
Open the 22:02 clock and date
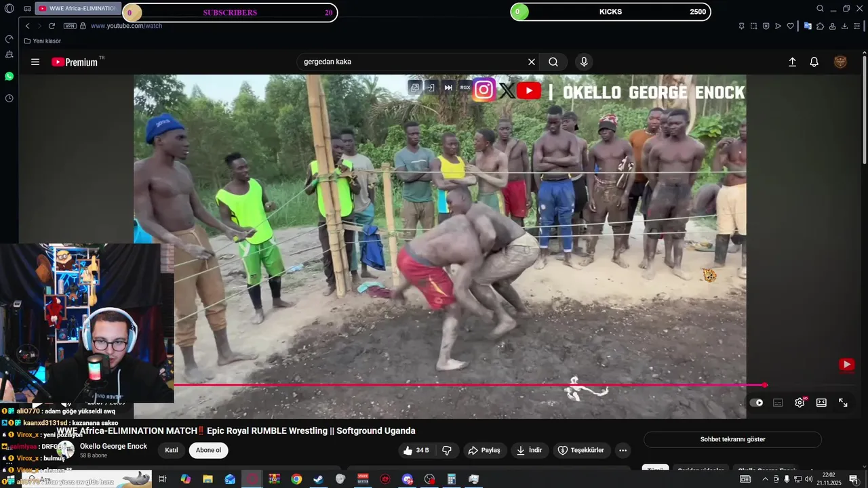pos(829,479)
